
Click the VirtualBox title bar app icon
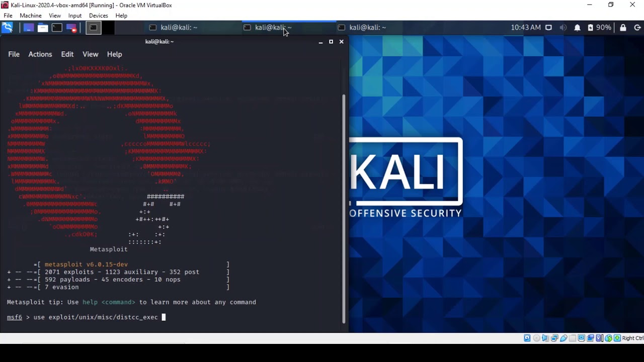tap(5, 5)
